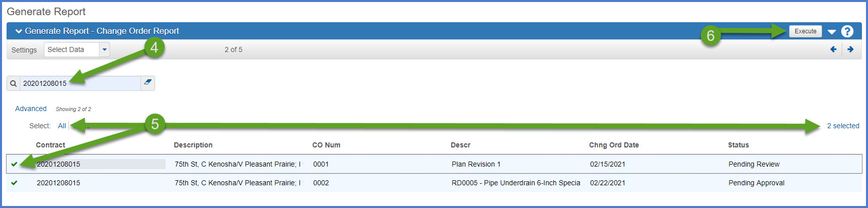Select All rows link

(x=62, y=126)
